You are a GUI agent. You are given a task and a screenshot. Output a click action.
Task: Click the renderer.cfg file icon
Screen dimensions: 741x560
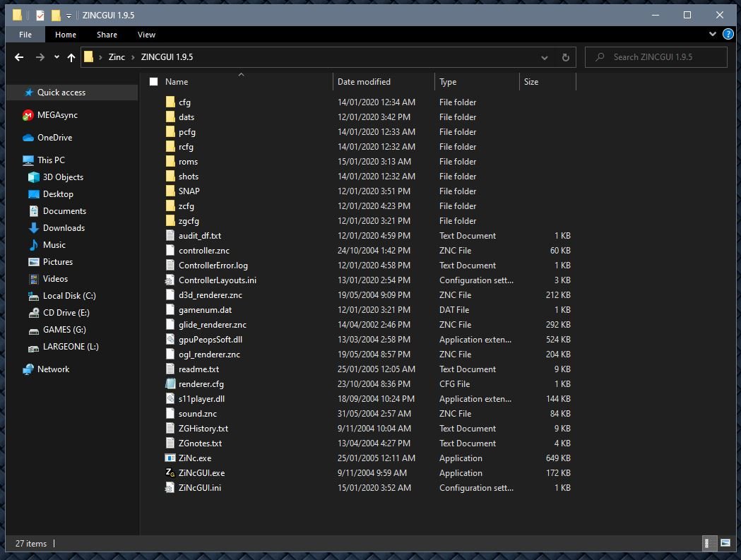pyautogui.click(x=170, y=383)
